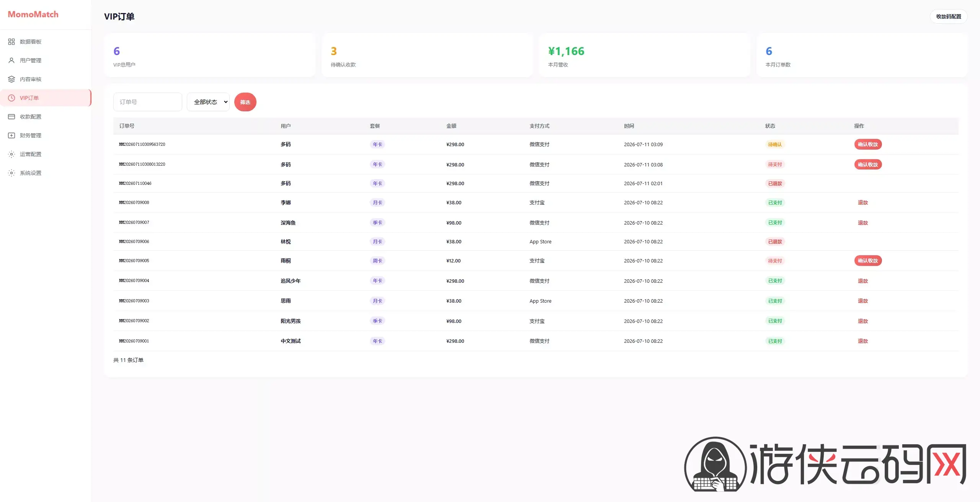Click 退款 for 追风少年's order
This screenshot has height=502, width=980.
pyautogui.click(x=863, y=281)
